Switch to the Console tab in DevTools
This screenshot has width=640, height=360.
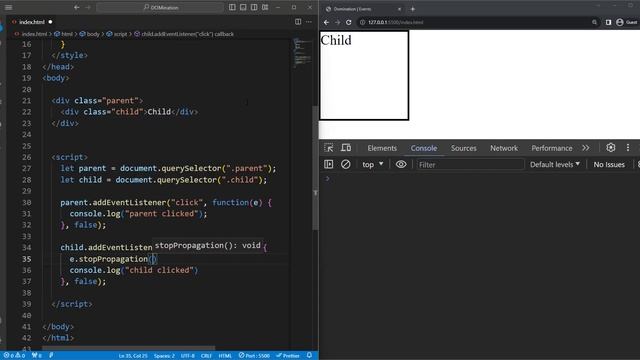coord(424,148)
